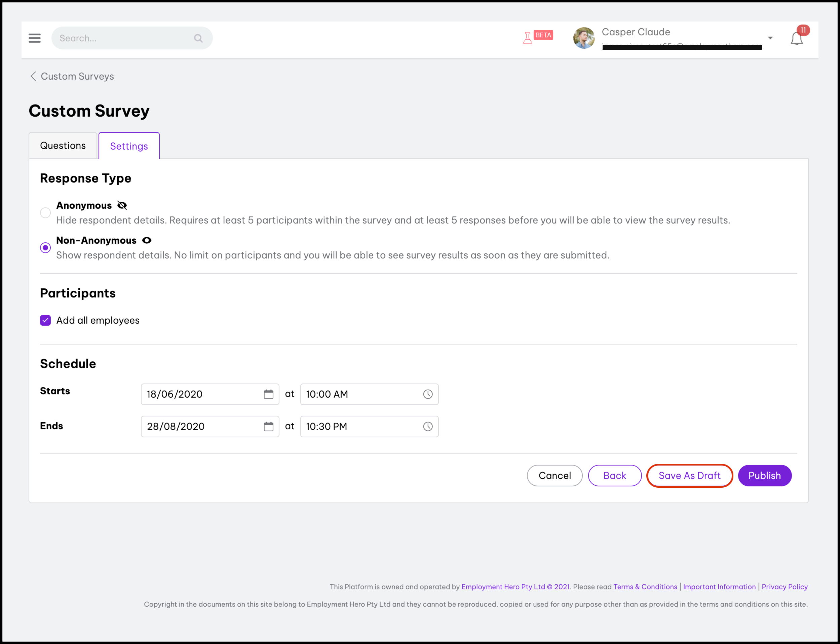Click the search magnifier icon
The height and width of the screenshot is (644, 840).
[x=198, y=38]
